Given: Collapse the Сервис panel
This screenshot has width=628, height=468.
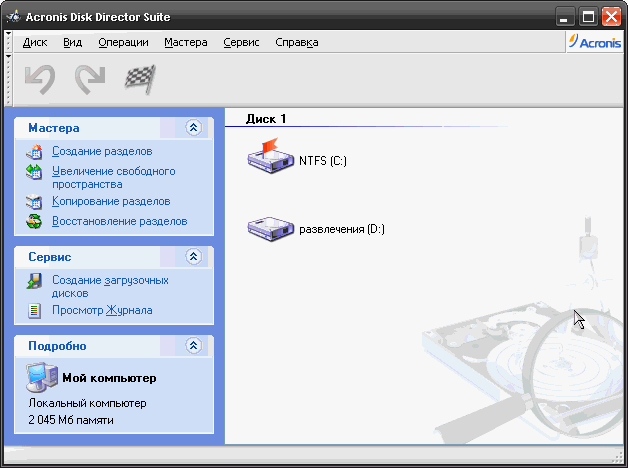Looking at the screenshot, I should 193,257.
